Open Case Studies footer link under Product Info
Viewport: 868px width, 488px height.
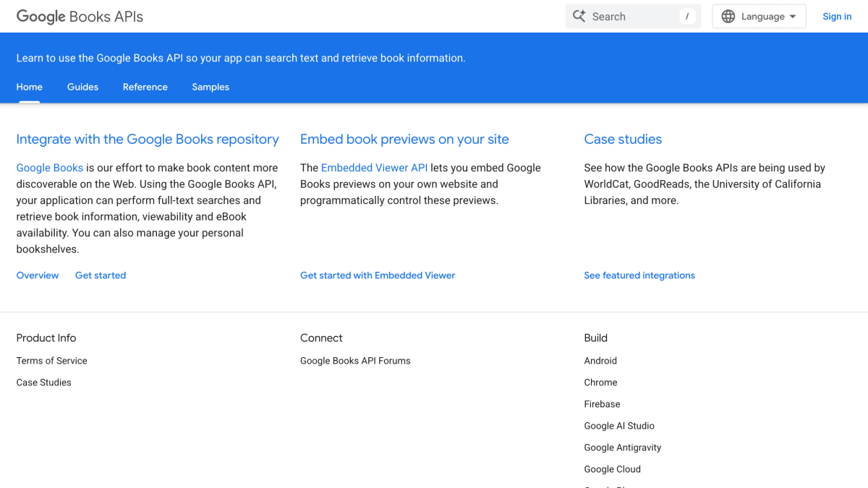point(44,382)
